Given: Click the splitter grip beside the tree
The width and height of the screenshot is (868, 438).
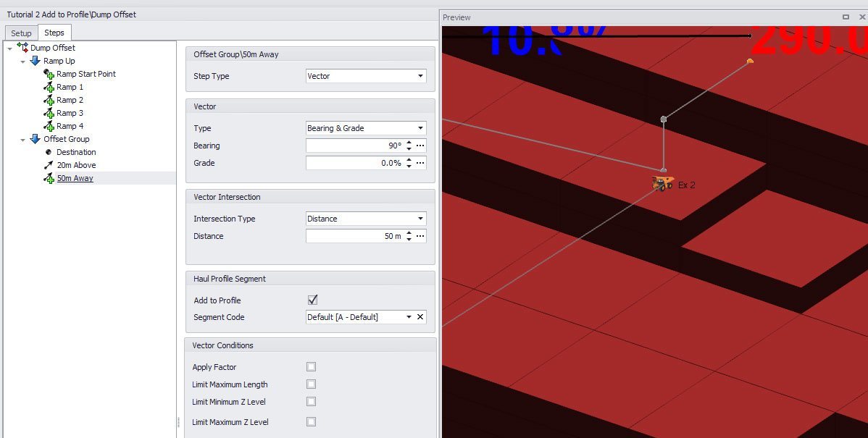Looking at the screenshot, I should coord(179,422).
